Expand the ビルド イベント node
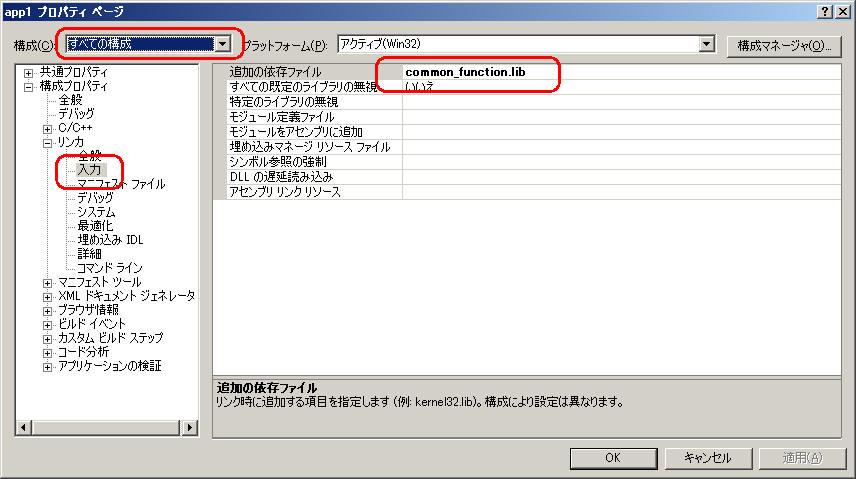This screenshot has width=856, height=479. pyautogui.click(x=48, y=324)
